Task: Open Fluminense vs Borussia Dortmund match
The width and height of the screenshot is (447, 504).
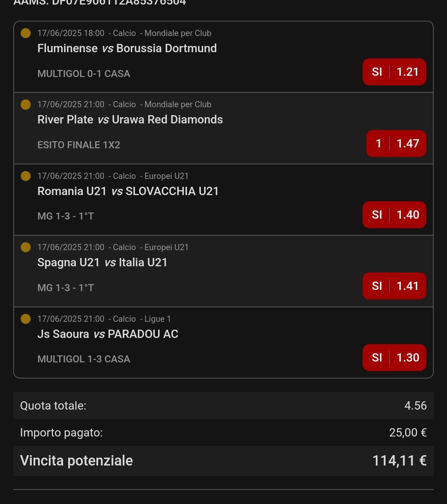Action: (127, 48)
